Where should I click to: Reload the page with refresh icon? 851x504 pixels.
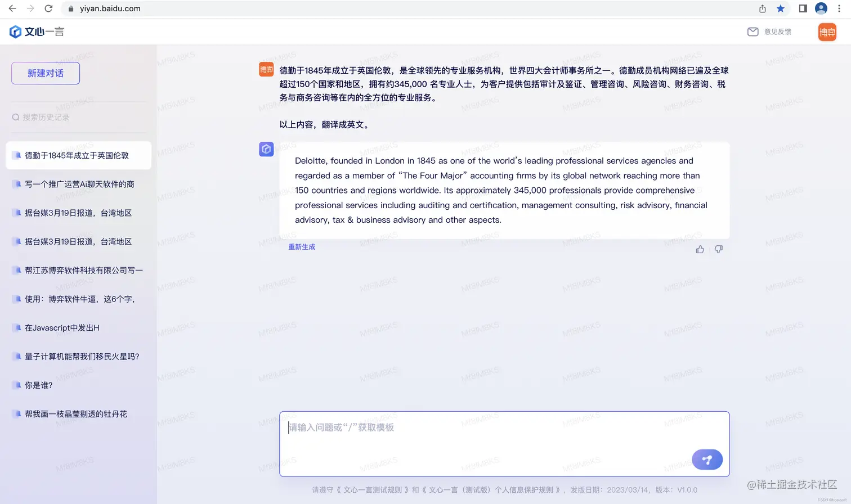[x=48, y=8]
